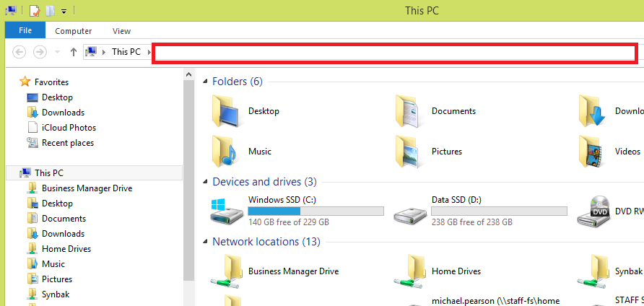Go up one level with Up arrow

[74, 52]
